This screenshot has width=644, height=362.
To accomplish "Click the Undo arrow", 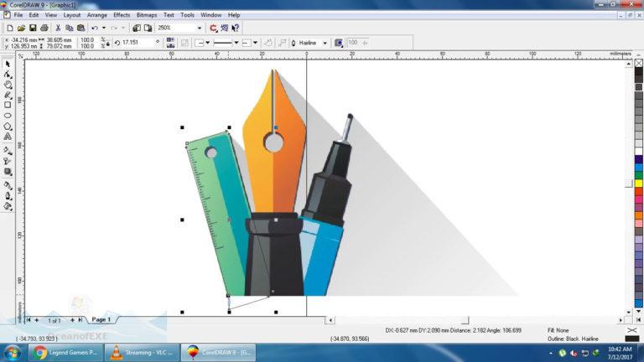I will [x=94, y=28].
